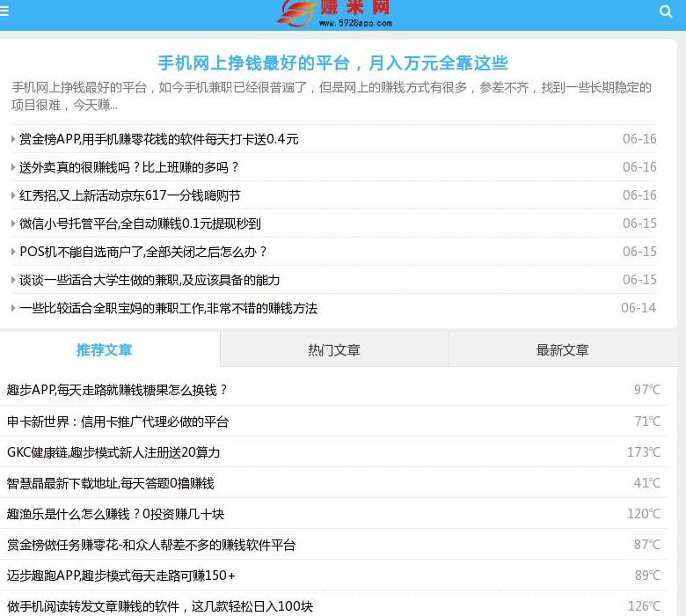Open article 送外卖真的很赚钱吗
Screen dimensions: 686x616
point(129,167)
